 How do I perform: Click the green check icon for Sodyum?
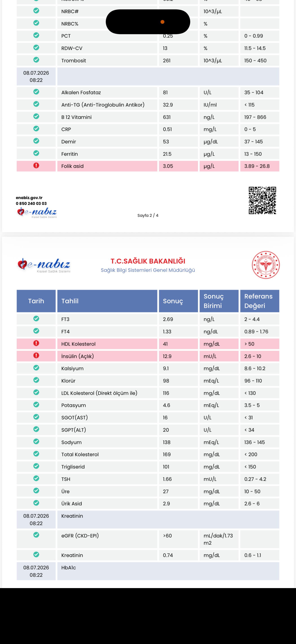click(36, 441)
